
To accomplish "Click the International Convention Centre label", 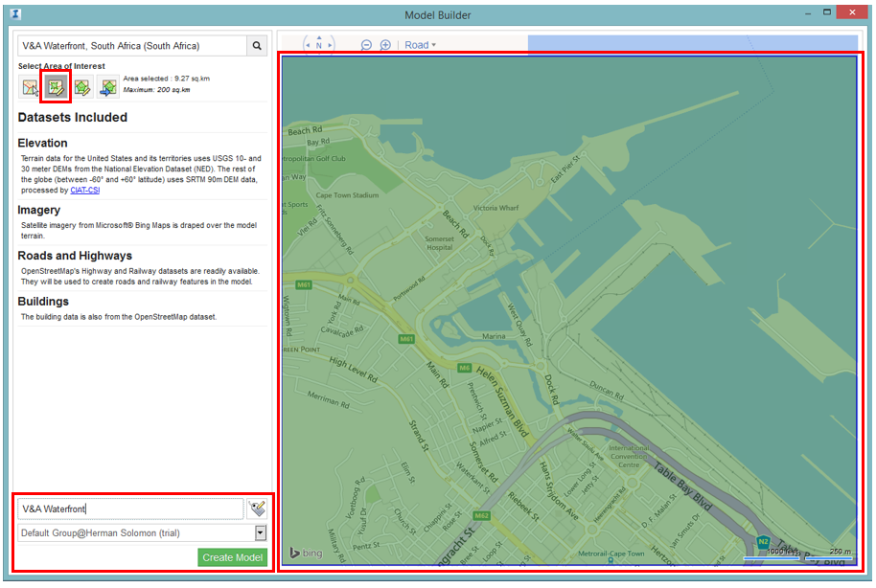I will (x=629, y=456).
